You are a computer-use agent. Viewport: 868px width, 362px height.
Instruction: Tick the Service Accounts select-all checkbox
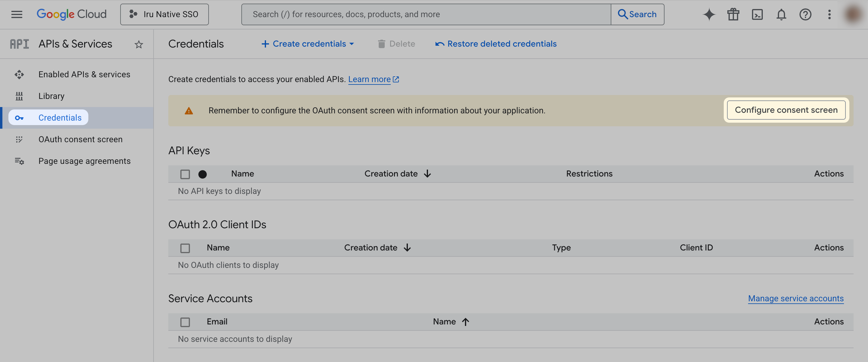[185, 322]
